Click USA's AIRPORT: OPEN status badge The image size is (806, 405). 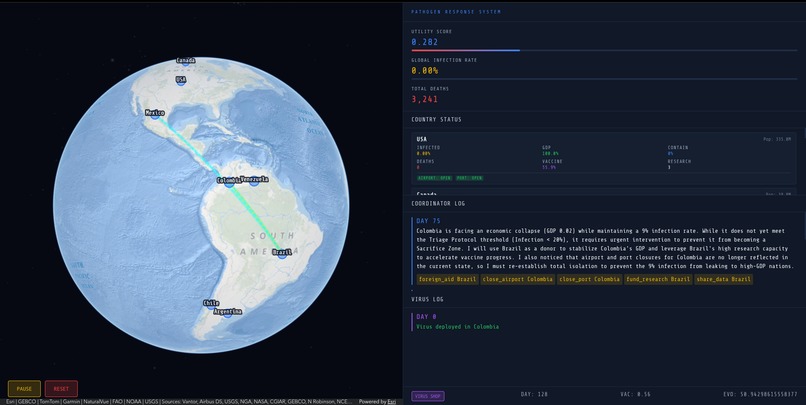coord(434,178)
